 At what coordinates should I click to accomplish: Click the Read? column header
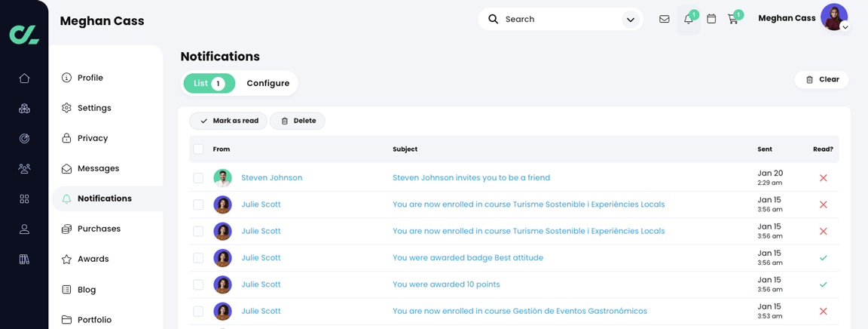click(x=823, y=149)
